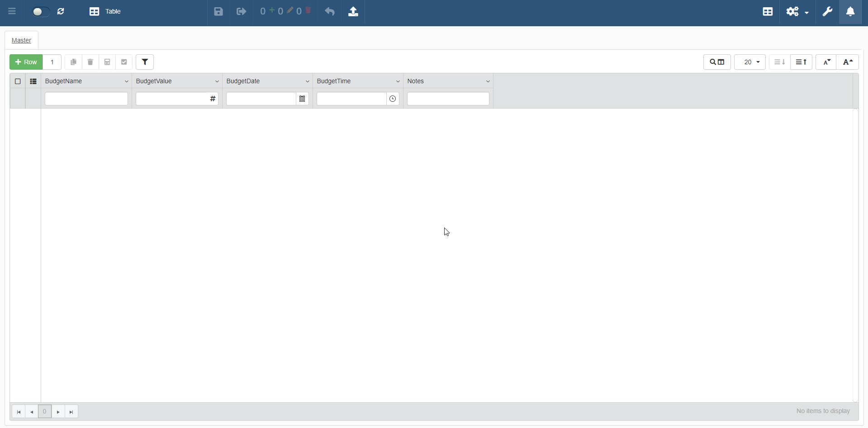
Task: Click the undo arrow icon
Action: 330,12
